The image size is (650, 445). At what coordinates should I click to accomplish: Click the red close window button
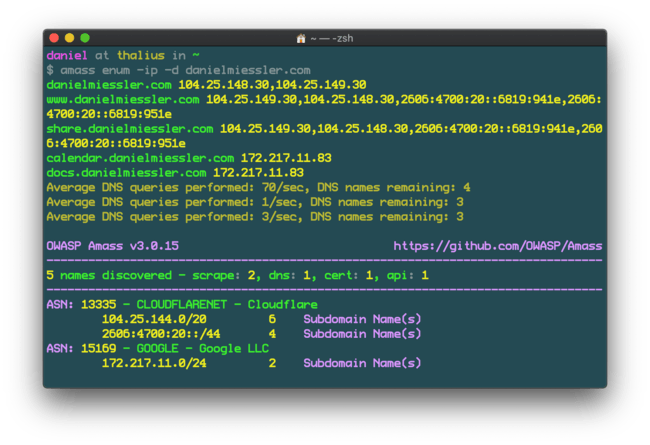pos(54,38)
